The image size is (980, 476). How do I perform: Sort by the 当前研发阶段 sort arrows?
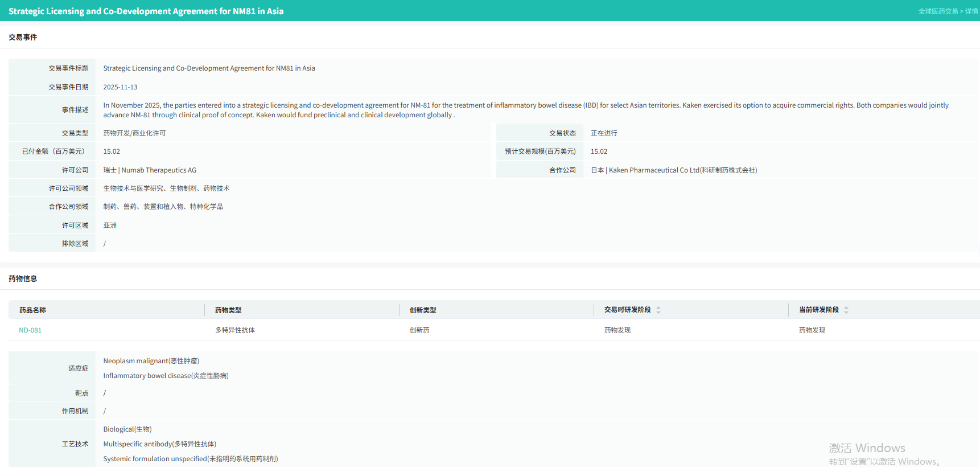pyautogui.click(x=846, y=310)
